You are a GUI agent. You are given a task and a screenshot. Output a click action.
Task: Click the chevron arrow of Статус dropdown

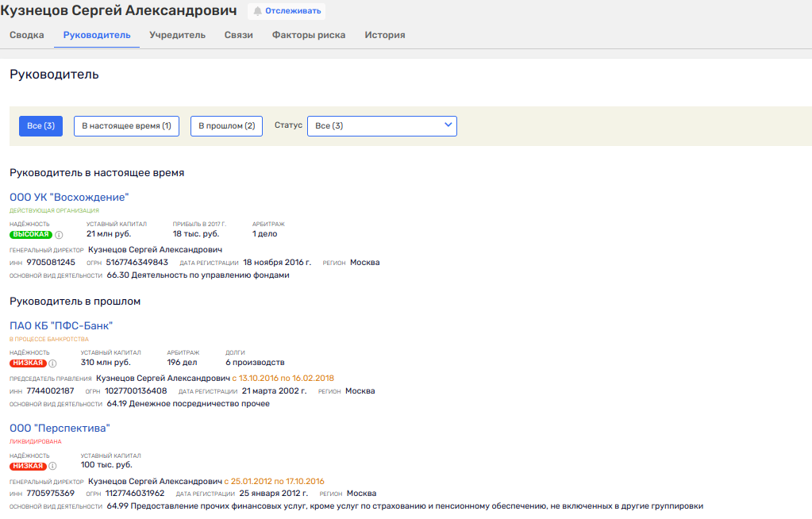(x=448, y=125)
